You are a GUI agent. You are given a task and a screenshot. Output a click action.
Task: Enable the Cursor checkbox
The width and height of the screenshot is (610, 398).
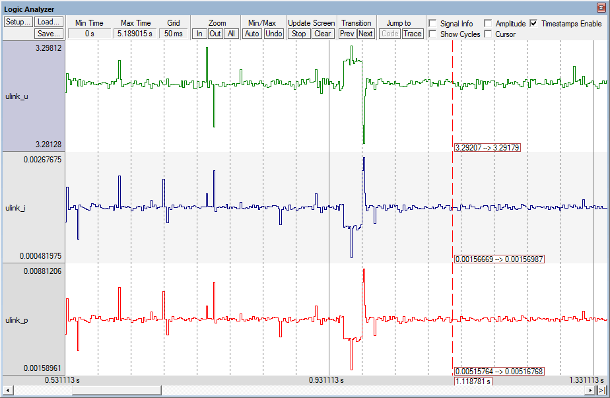point(488,34)
